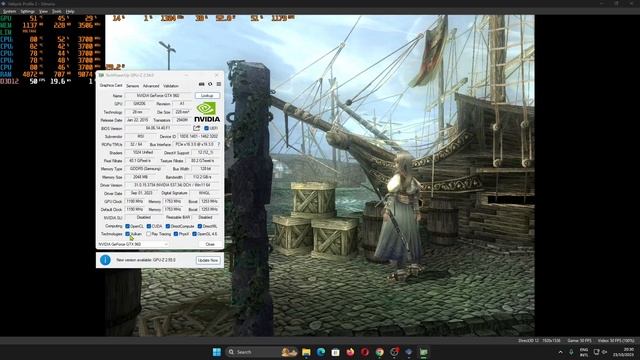Toggle the Vulkan checkbox
This screenshot has height=360, width=640.
click(127, 234)
